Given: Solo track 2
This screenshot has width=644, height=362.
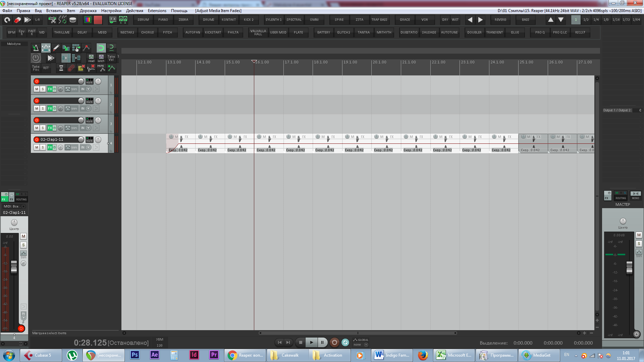Looking at the screenshot, I should 43,109.
